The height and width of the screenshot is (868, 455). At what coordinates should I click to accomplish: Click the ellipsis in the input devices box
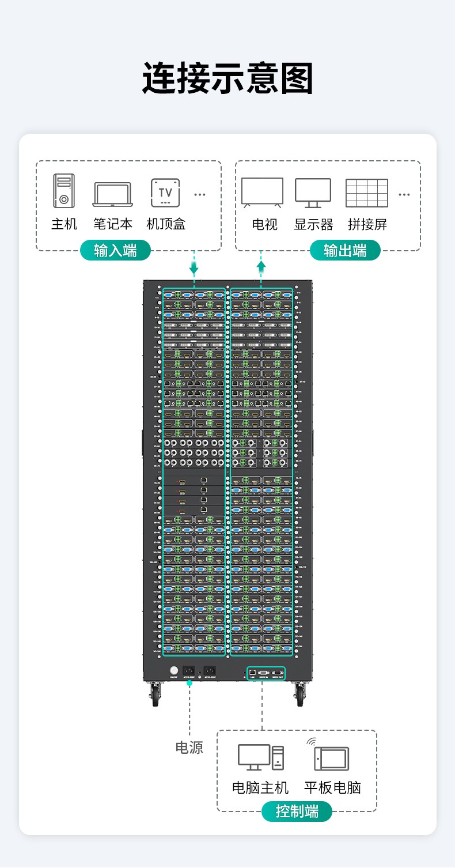(200, 195)
